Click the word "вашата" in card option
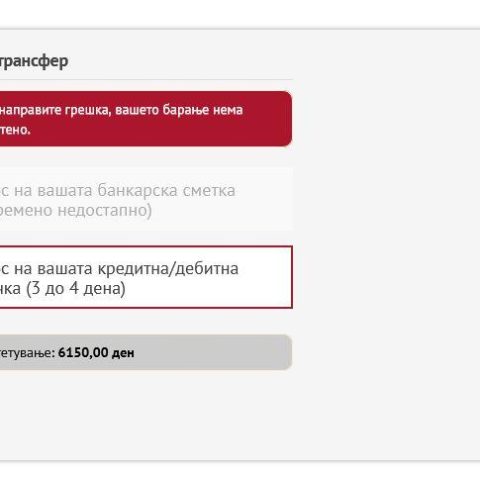Image resolution: width=480 pixels, height=480 pixels. [x=65, y=269]
